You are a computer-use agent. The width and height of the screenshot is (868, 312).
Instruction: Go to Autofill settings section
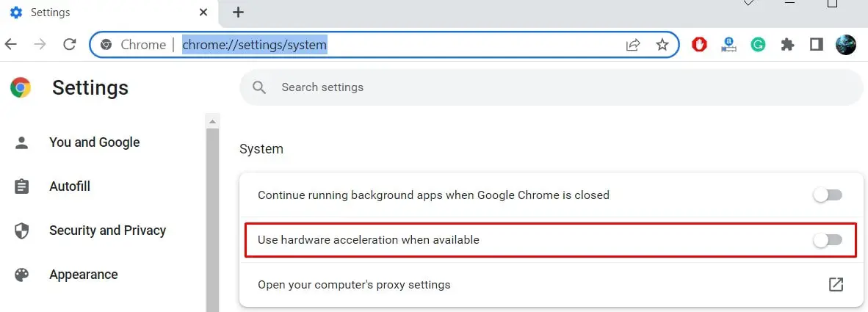point(70,186)
